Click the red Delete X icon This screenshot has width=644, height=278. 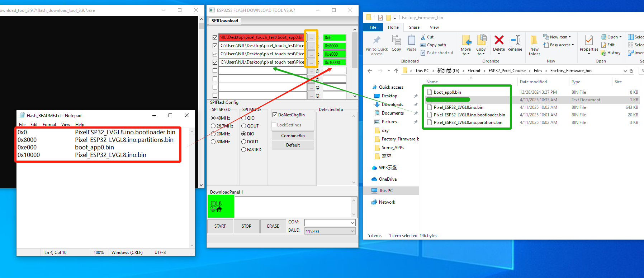[499, 40]
